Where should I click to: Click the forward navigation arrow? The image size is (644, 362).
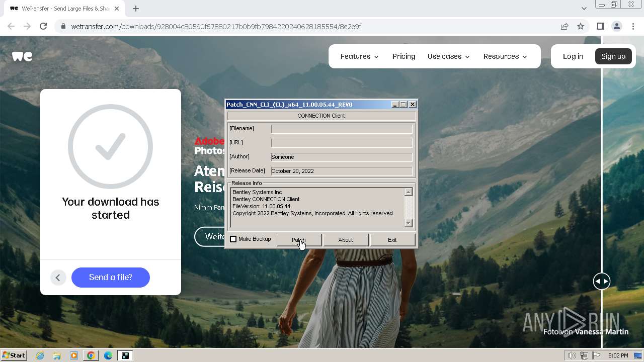[x=27, y=26]
